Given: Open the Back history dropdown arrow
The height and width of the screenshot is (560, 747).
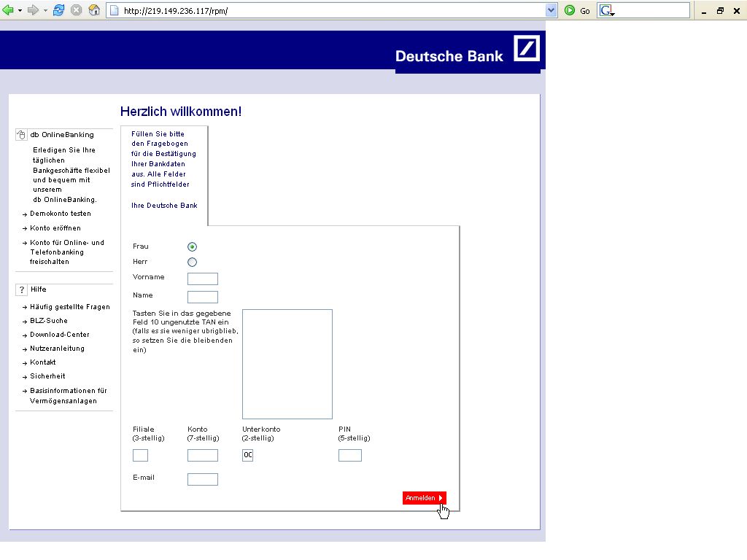Looking at the screenshot, I should [20, 10].
